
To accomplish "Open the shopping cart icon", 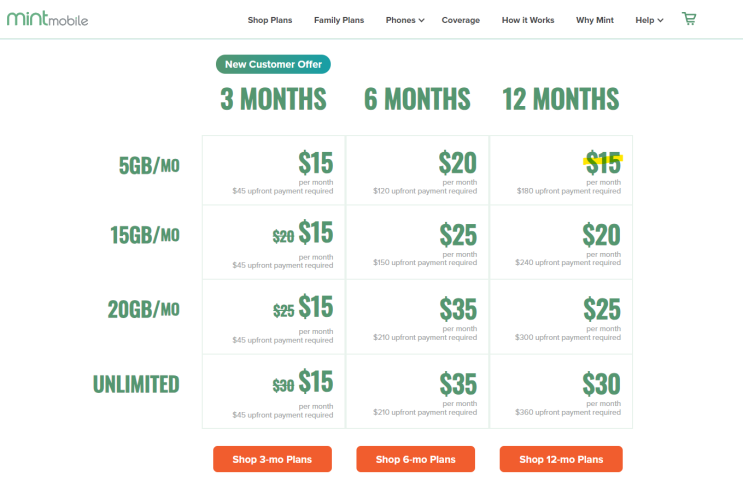I will (x=689, y=19).
